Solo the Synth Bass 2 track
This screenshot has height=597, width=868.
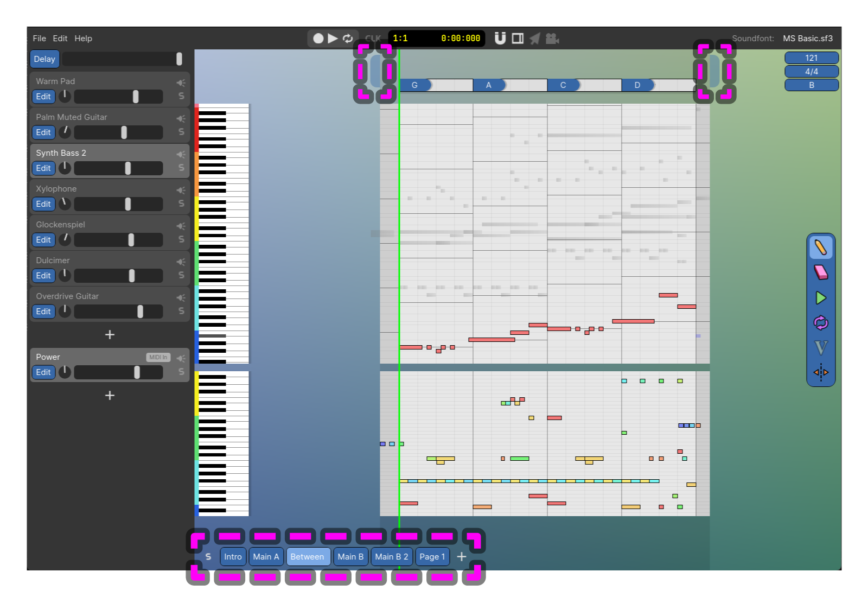click(181, 168)
